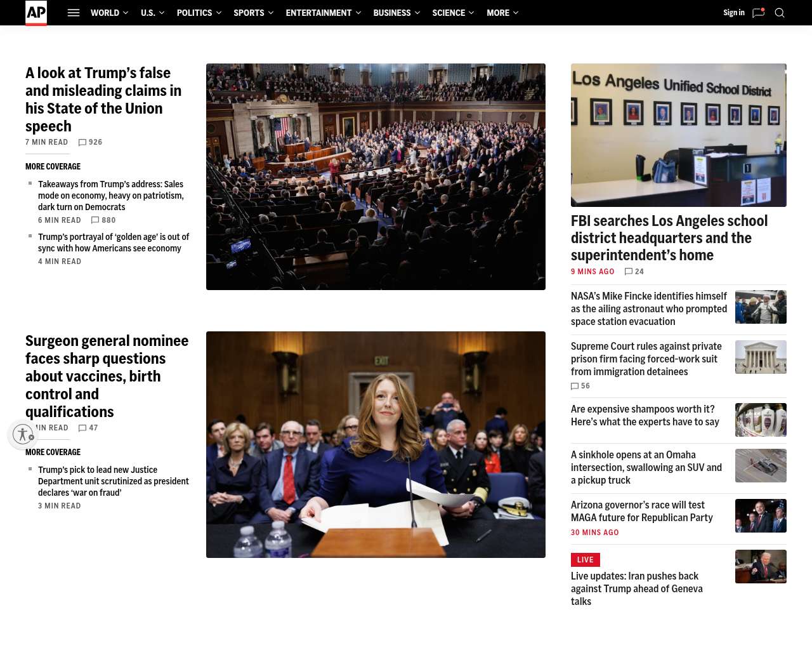Go to the World section
This screenshot has height=650, width=812.
(105, 13)
